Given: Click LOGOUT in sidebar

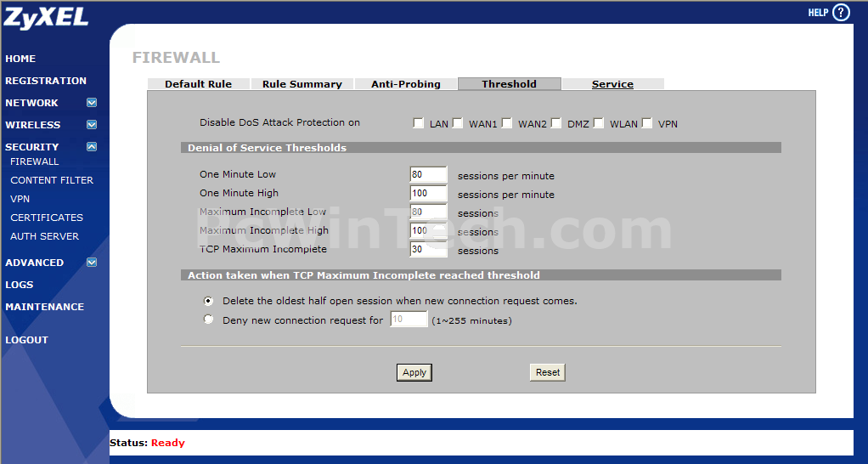Looking at the screenshot, I should (26, 340).
